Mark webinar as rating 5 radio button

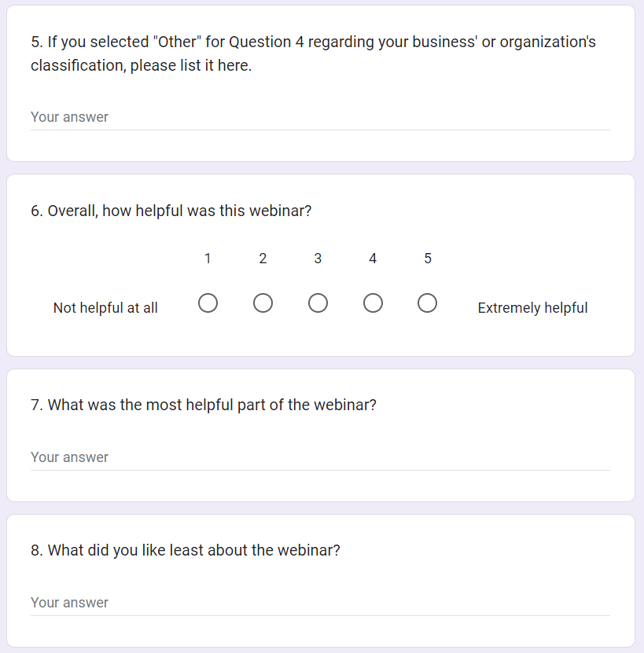tap(428, 303)
